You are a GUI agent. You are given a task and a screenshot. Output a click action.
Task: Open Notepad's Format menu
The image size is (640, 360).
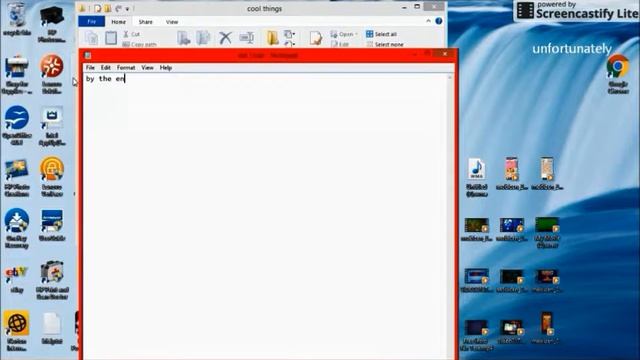[x=126, y=68]
